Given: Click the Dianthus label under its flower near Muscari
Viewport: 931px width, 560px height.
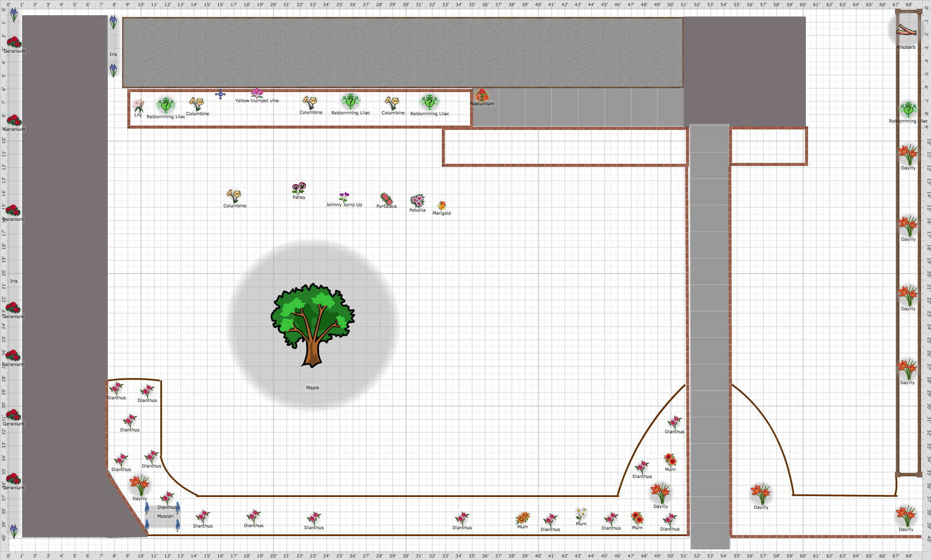Looking at the screenshot, I should tap(167, 507).
